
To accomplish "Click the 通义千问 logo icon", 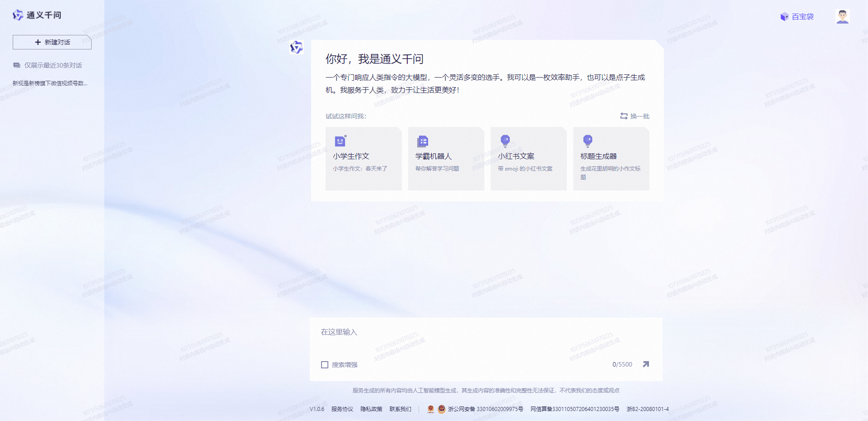I will coord(18,15).
